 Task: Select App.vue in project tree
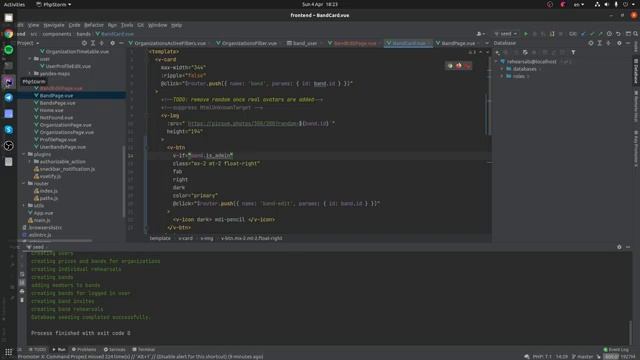coord(43,213)
